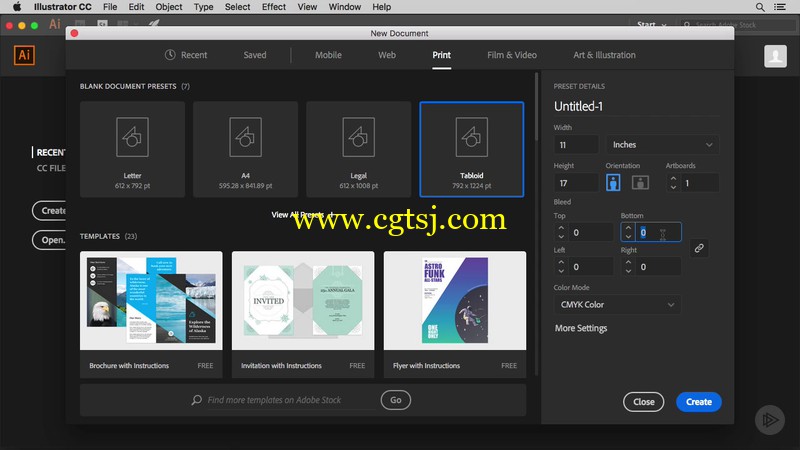Open the Illustrator CC app menu
Image resolution: width=800 pixels, height=450 pixels.
tap(62, 7)
